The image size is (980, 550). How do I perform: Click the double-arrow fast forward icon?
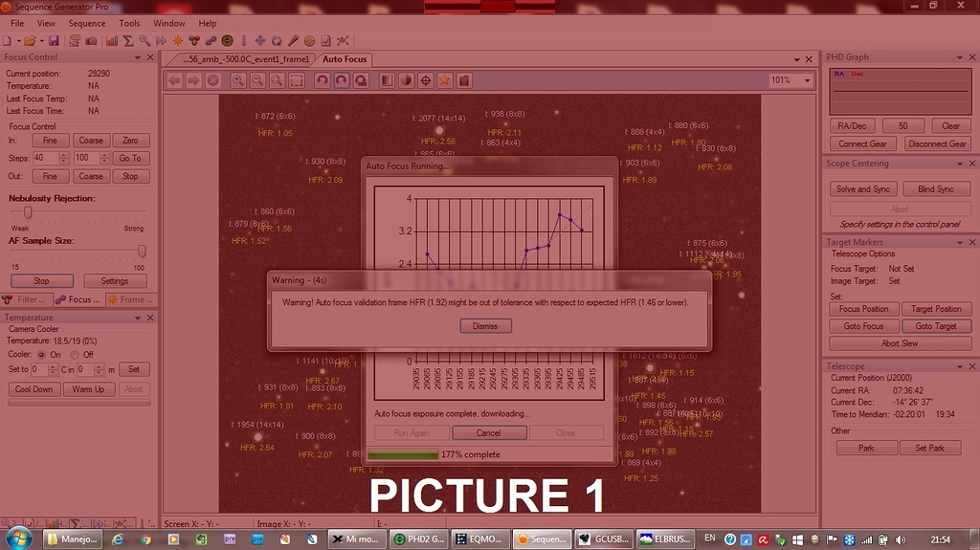click(x=161, y=40)
